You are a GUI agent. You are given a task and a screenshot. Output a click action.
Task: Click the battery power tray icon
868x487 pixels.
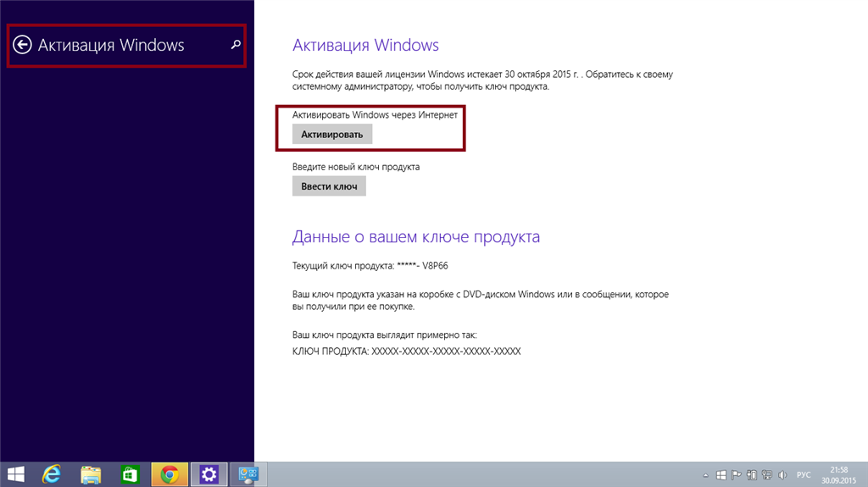coord(752,475)
